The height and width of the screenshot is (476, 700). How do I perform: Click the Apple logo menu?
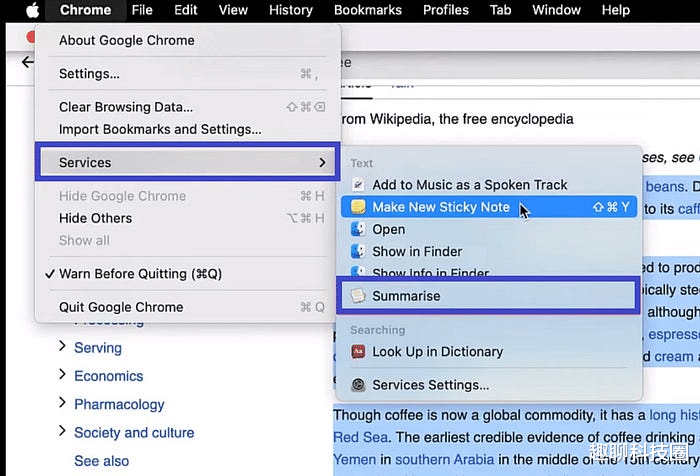click(x=32, y=10)
